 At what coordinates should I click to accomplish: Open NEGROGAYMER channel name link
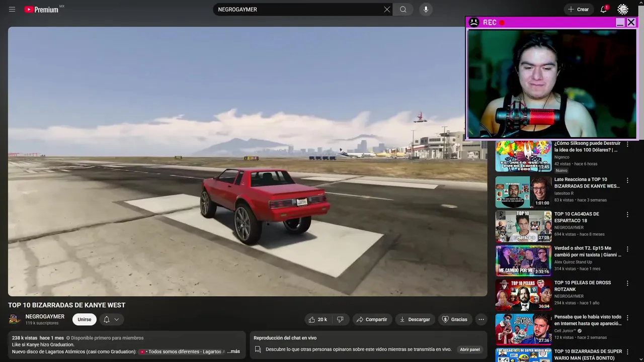pos(45,316)
